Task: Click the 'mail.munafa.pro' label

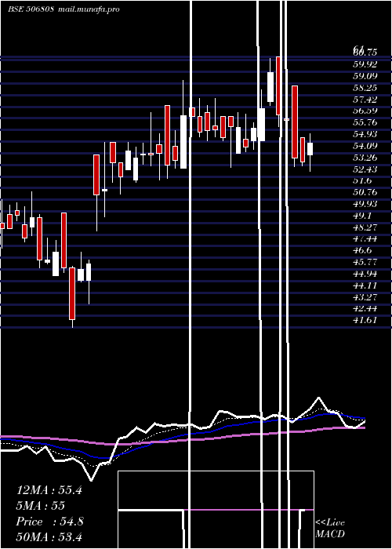Action: pos(88,9)
